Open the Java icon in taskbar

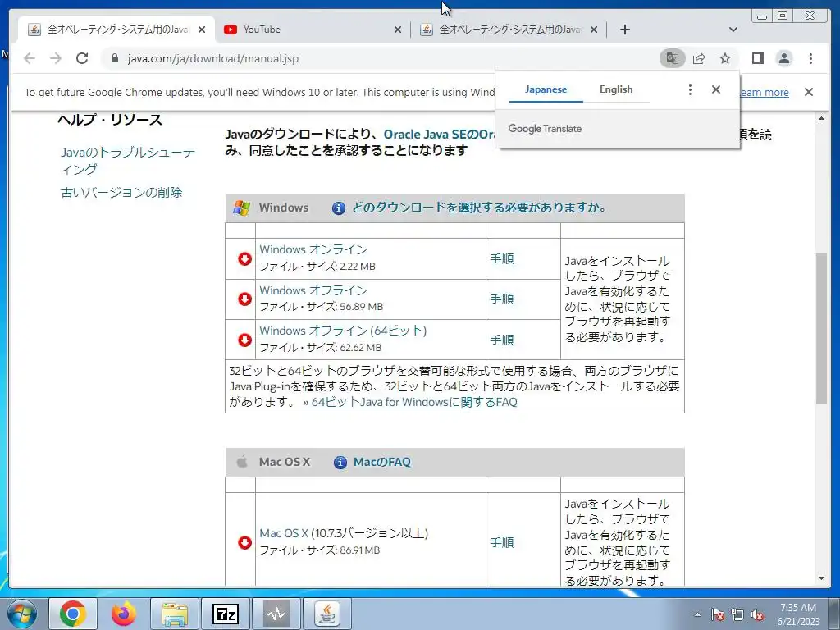tap(326, 614)
